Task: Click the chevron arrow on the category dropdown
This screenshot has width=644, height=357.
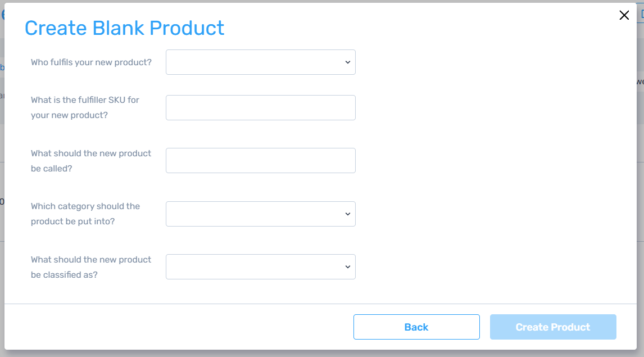Action: coord(347,214)
